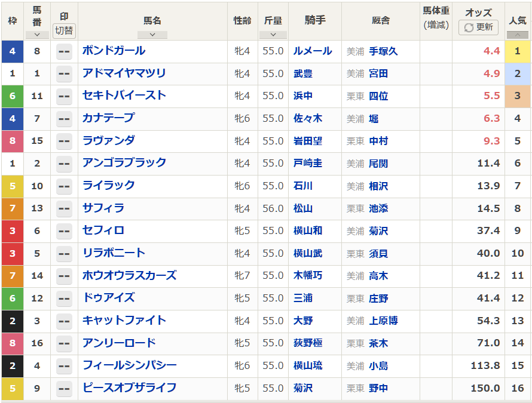Sort by 馬名 using the header arrow

tap(152, 35)
